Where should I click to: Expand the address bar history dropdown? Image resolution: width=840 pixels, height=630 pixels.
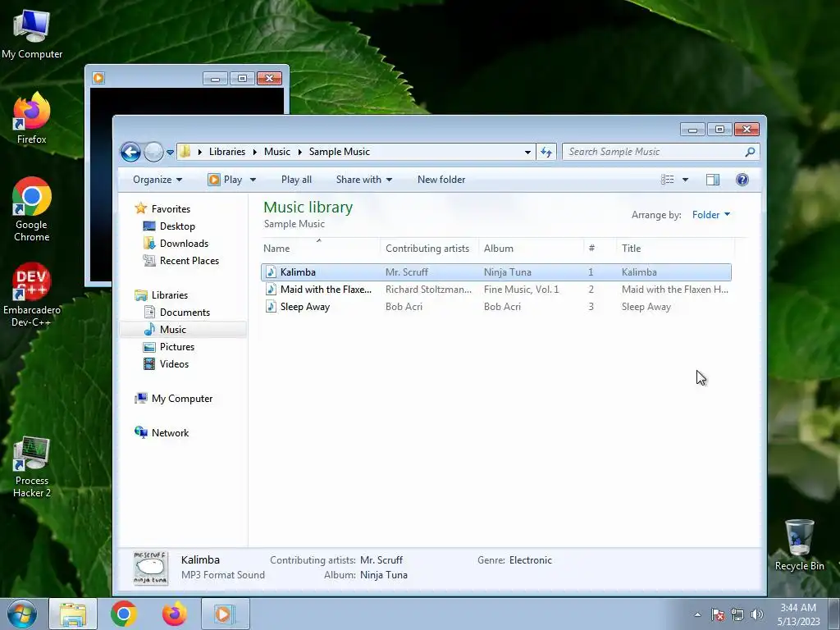pyautogui.click(x=527, y=152)
